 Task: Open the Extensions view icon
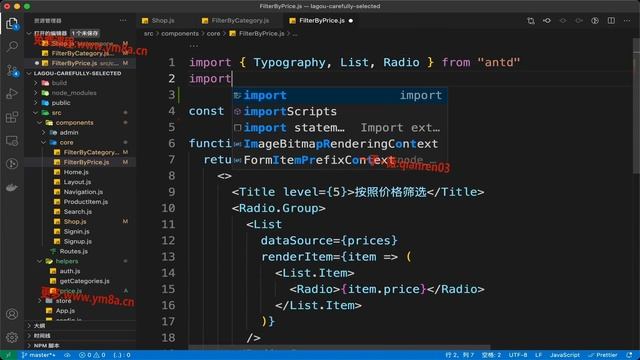pyautogui.click(x=12, y=117)
